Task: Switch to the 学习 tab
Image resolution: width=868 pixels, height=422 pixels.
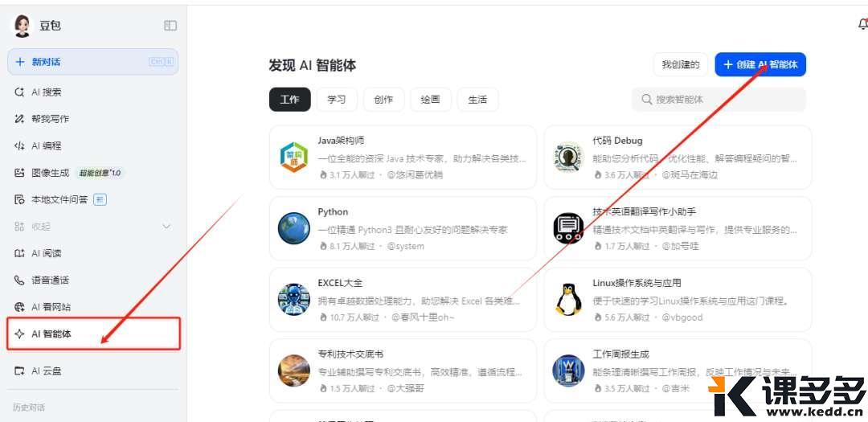Action: tap(337, 100)
